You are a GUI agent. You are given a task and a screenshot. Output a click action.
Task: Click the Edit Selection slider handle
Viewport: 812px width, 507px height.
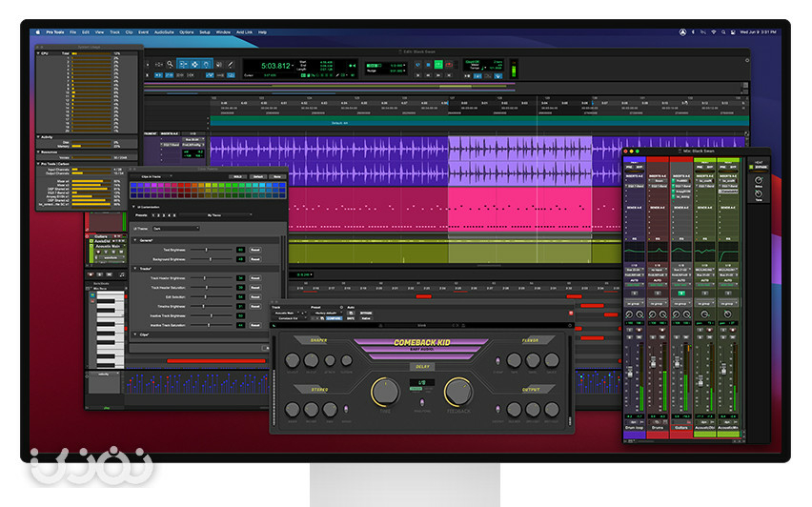[206, 296]
